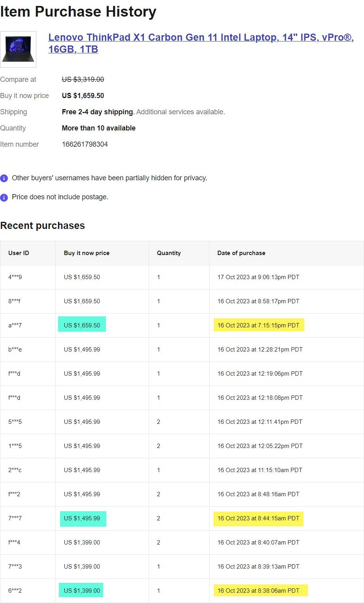Click the highlighted price in 7***7 row
This screenshot has height=603, width=364.
(x=83, y=518)
